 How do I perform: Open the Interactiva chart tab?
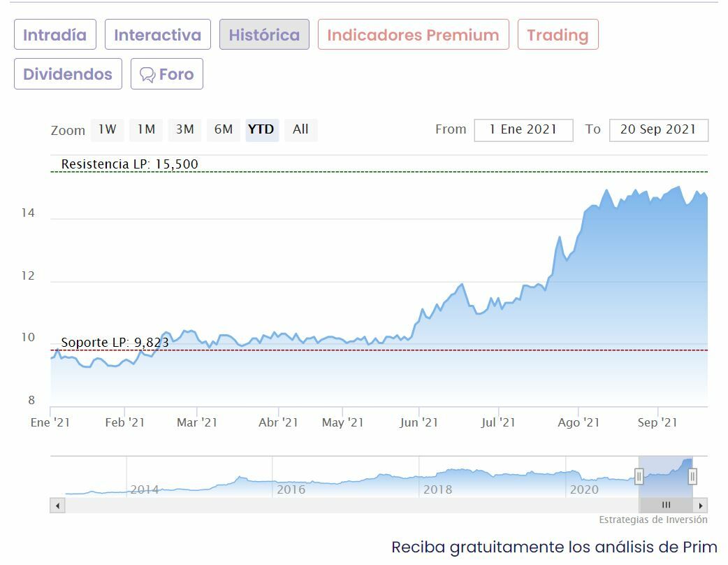click(x=157, y=35)
